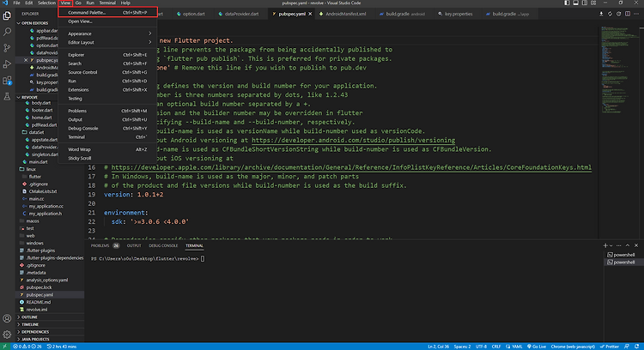Viewport: 644px width, 350px height.
Task: Open the Editor Layout submenu
Action: coord(107,42)
